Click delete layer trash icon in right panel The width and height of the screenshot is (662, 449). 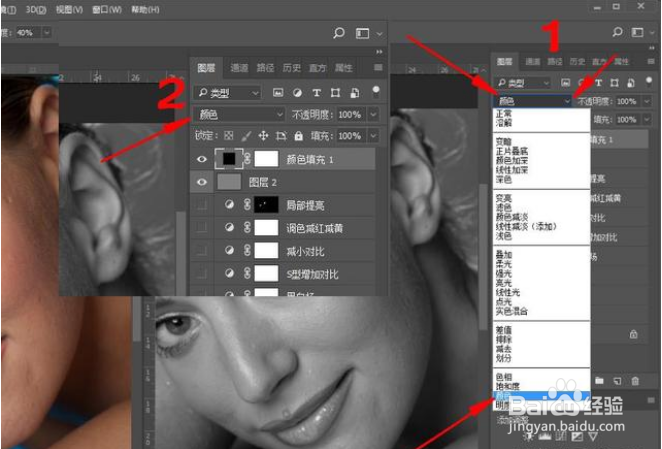pyautogui.click(x=635, y=381)
